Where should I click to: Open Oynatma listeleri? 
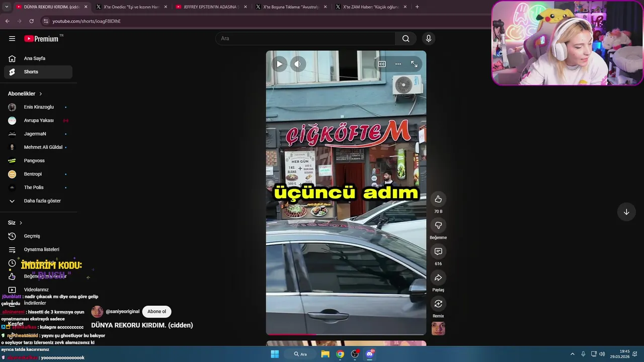38,249
